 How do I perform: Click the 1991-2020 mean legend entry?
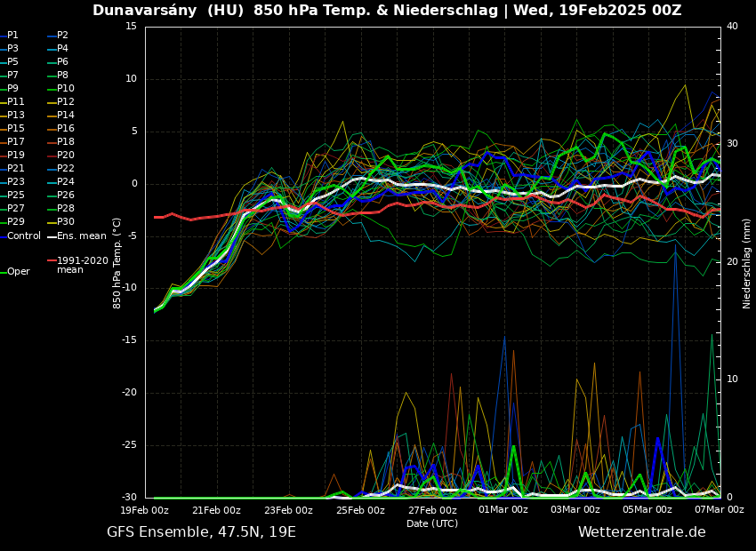82,265
